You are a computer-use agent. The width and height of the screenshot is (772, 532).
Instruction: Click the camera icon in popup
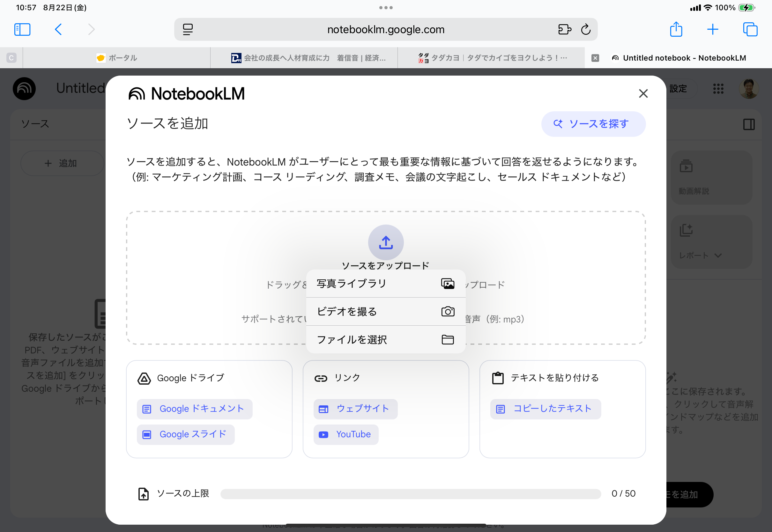click(447, 312)
